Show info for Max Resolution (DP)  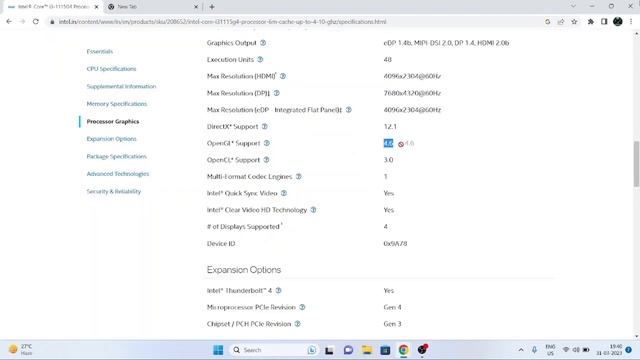point(277,93)
